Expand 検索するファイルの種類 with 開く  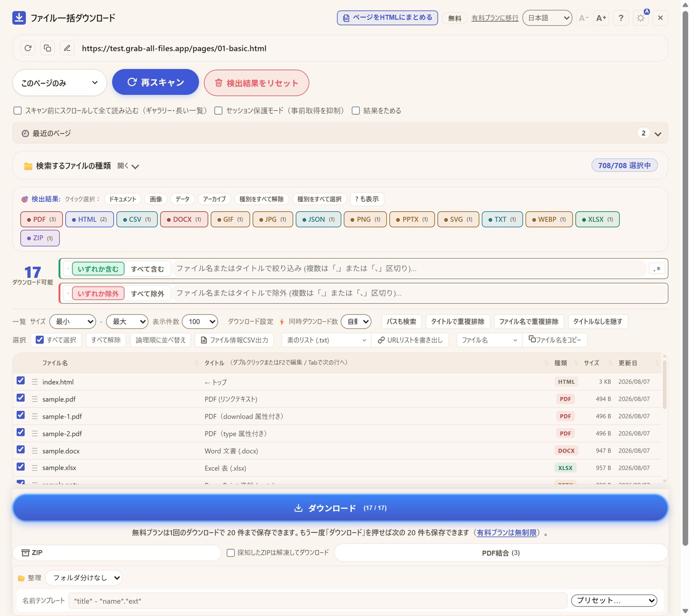128,166
